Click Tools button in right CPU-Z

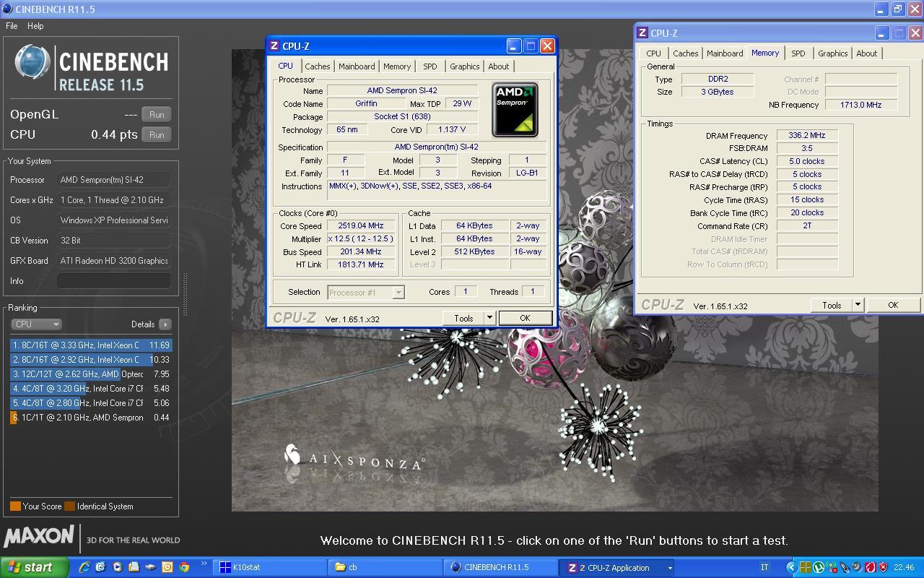[x=832, y=305]
